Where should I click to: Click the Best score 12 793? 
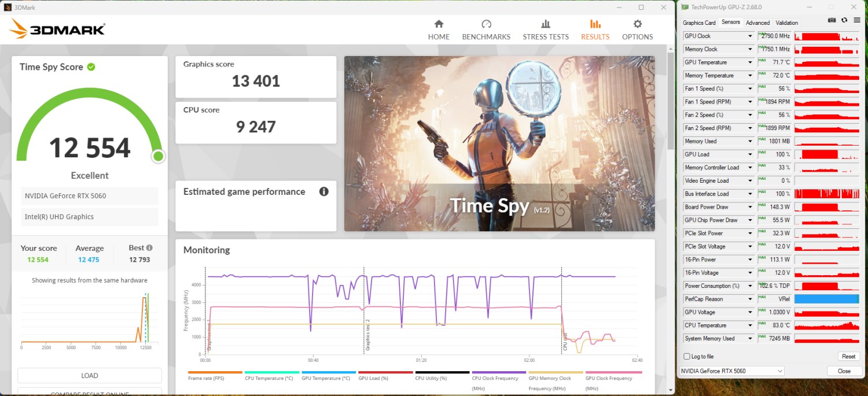(139, 260)
